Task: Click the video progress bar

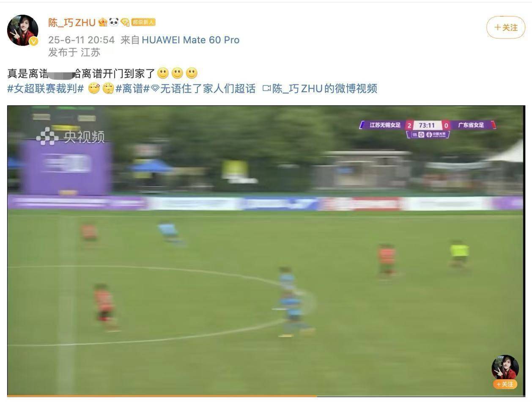Action: (266, 396)
